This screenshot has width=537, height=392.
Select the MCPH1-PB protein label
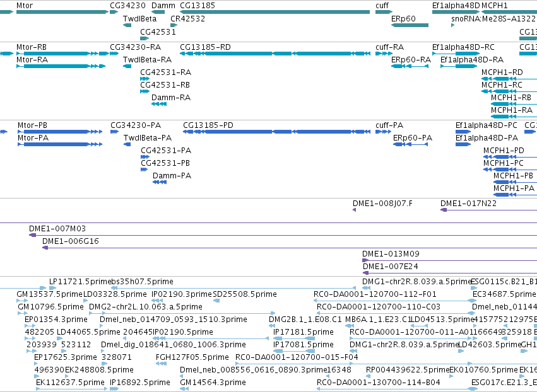coord(514,176)
